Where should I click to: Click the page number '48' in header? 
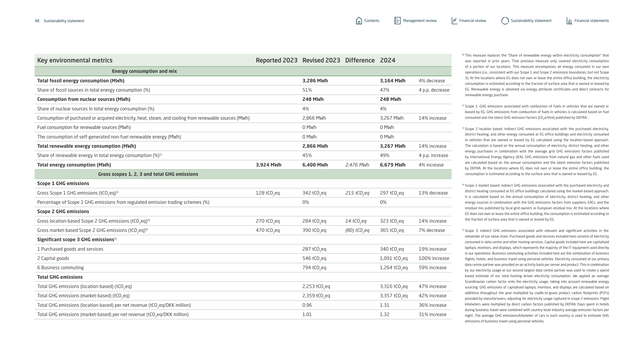point(37,21)
